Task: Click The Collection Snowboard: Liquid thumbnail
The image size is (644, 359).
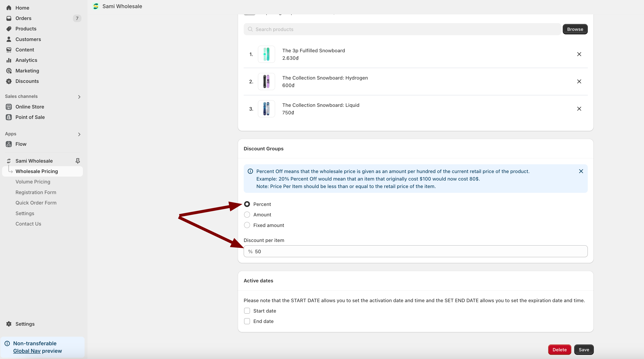Action: pos(267,109)
